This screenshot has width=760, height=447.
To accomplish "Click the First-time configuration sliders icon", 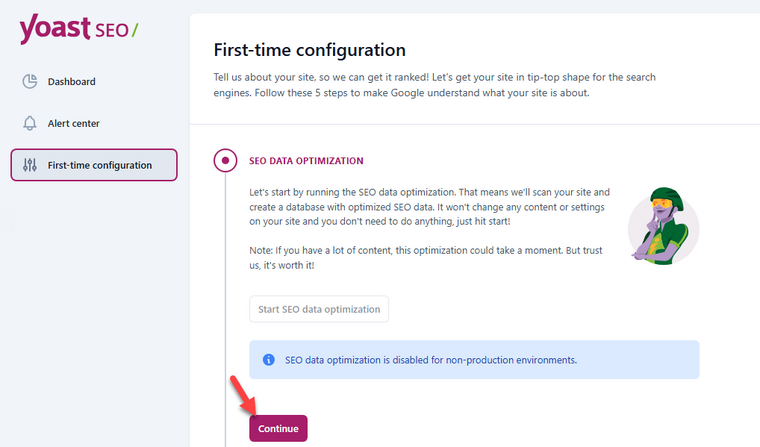I will pyautogui.click(x=30, y=165).
